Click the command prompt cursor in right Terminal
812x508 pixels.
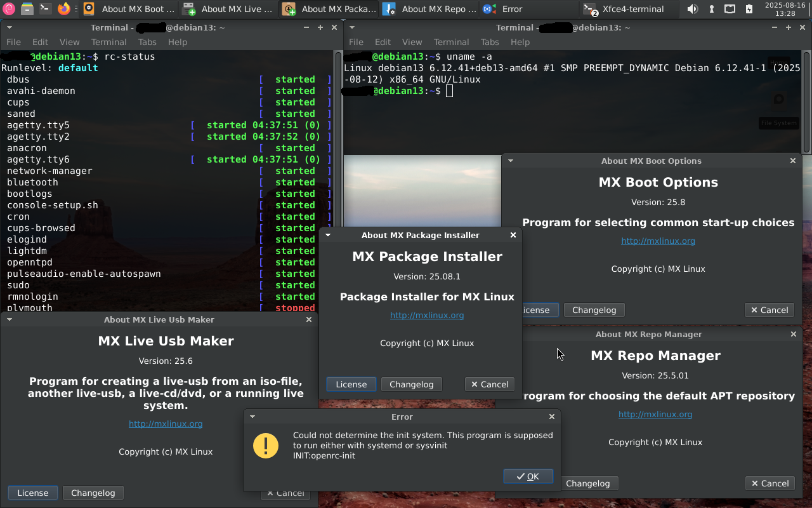449,91
